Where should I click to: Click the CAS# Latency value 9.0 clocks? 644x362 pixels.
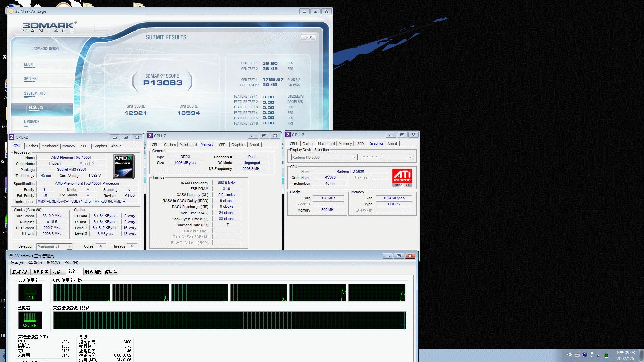click(226, 195)
